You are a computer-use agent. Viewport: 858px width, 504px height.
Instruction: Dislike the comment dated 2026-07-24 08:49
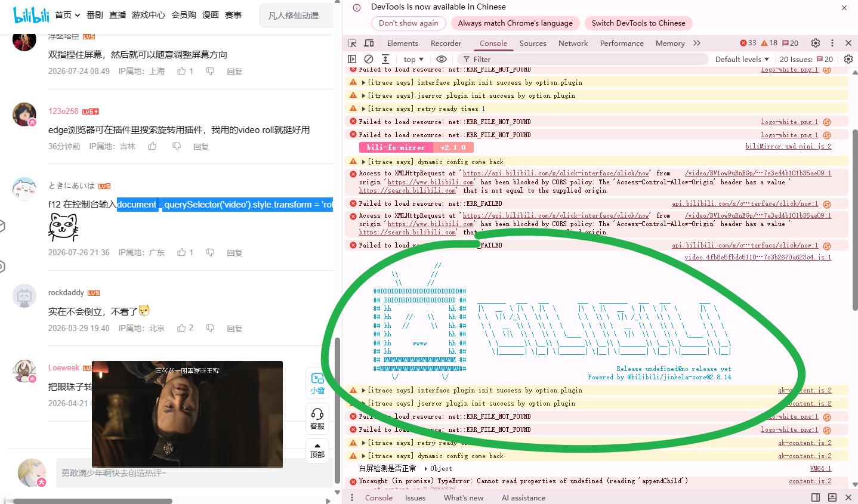210,71
